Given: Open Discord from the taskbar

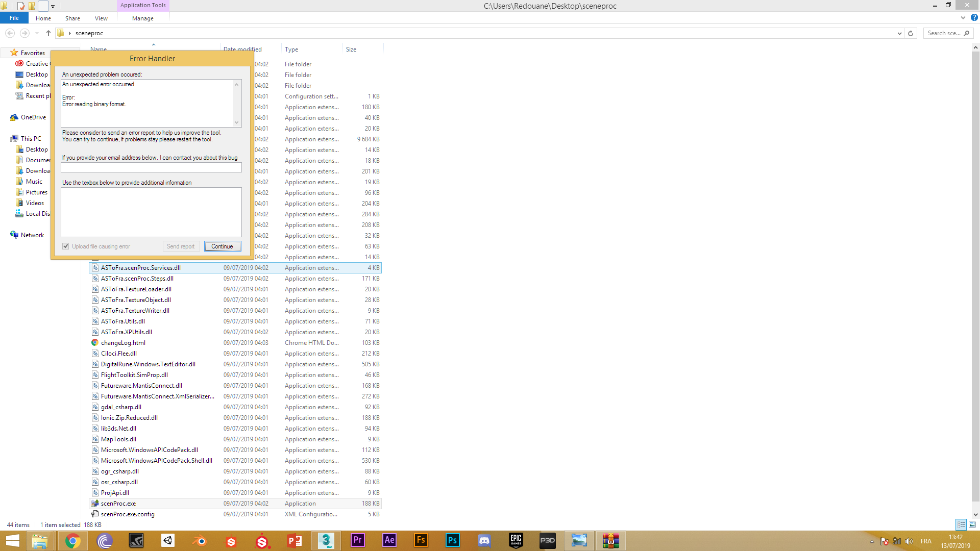Looking at the screenshot, I should click(484, 541).
